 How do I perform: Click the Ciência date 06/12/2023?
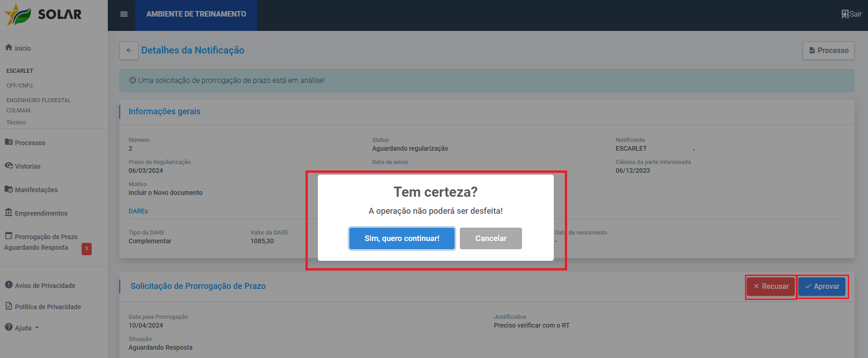633,170
